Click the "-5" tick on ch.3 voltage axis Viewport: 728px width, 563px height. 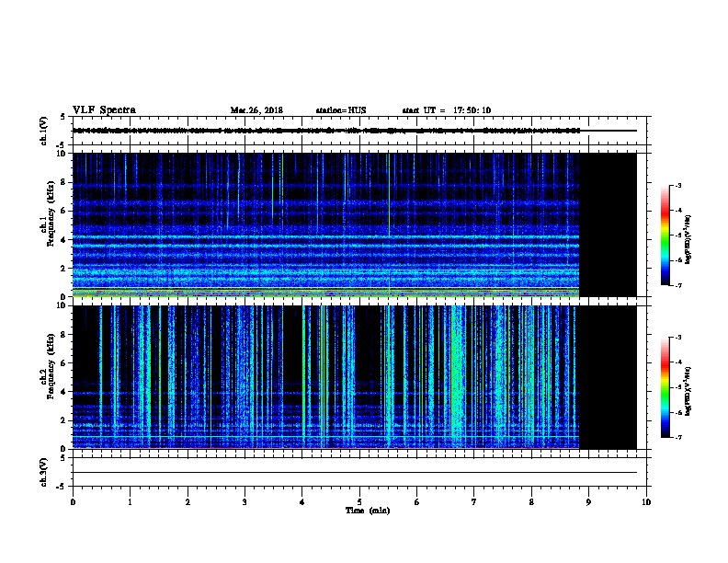pos(62,487)
